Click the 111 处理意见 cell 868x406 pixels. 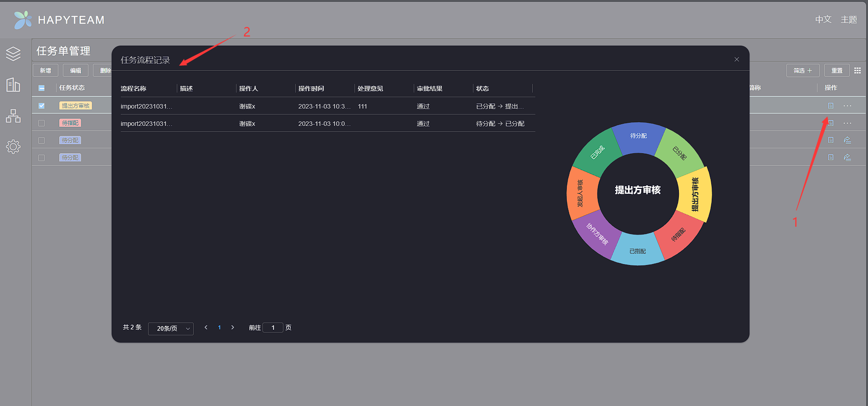click(363, 106)
